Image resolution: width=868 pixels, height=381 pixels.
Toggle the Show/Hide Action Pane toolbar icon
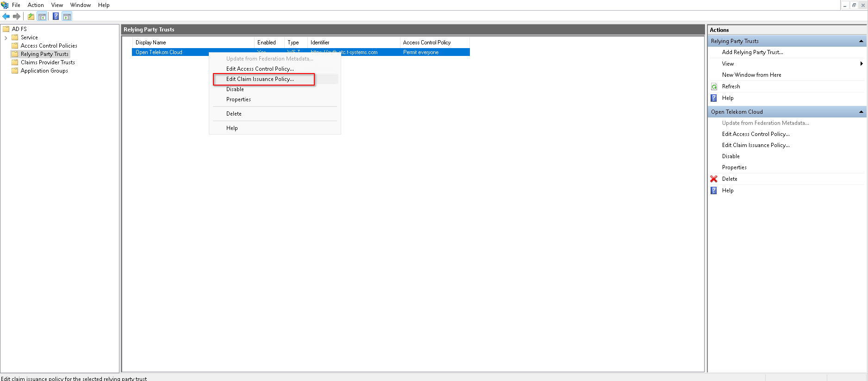tap(67, 17)
